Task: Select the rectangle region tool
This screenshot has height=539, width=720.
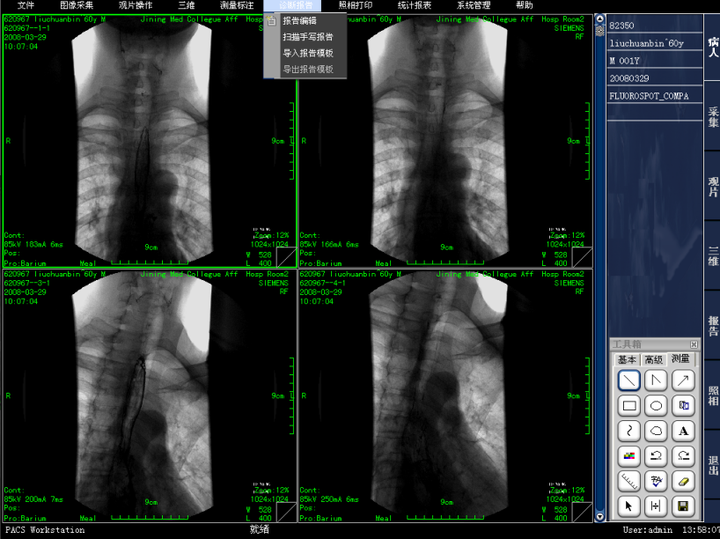Action: click(x=629, y=406)
